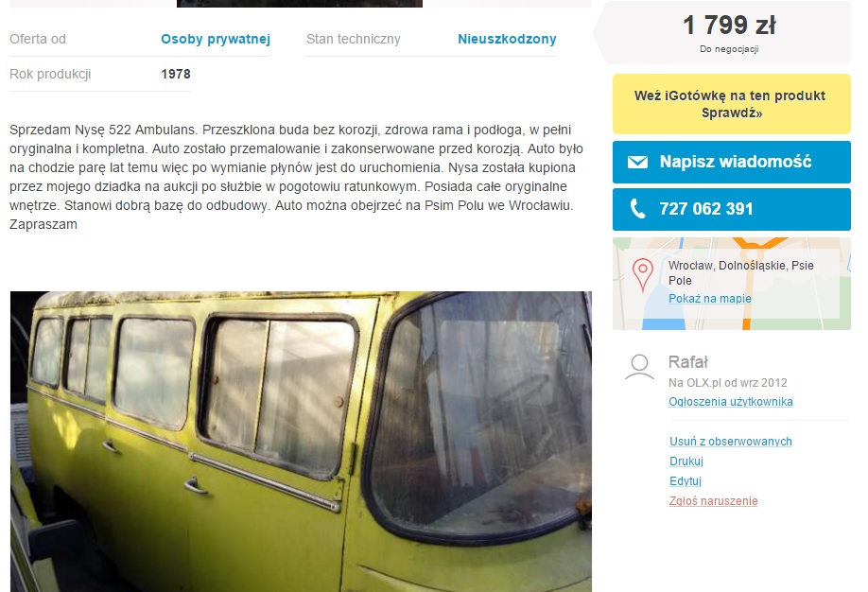Screen dimensions: 868x592
Task: Click the envelope icon on Napisz wiadomość
Action: [x=637, y=162]
